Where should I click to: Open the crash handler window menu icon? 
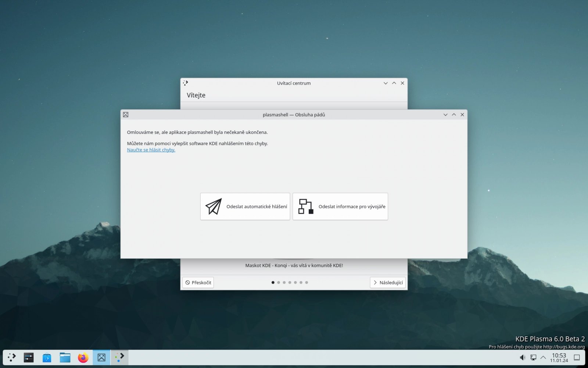[126, 114]
